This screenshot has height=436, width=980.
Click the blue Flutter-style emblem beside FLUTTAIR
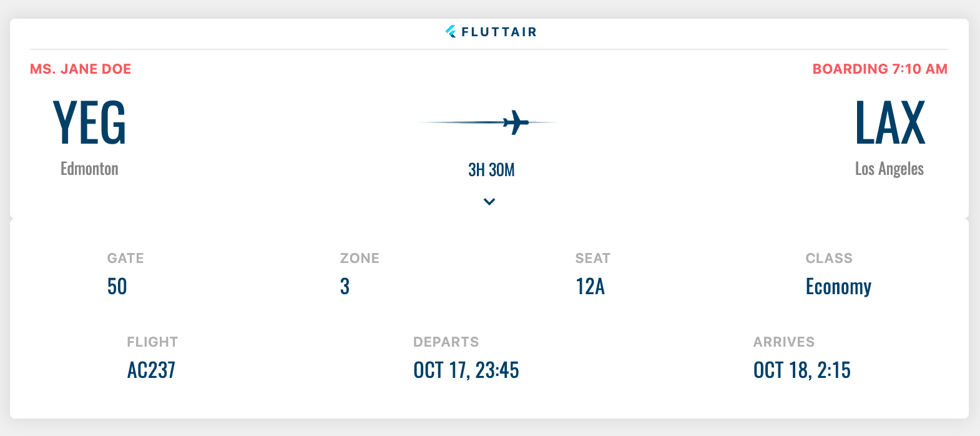point(451,31)
